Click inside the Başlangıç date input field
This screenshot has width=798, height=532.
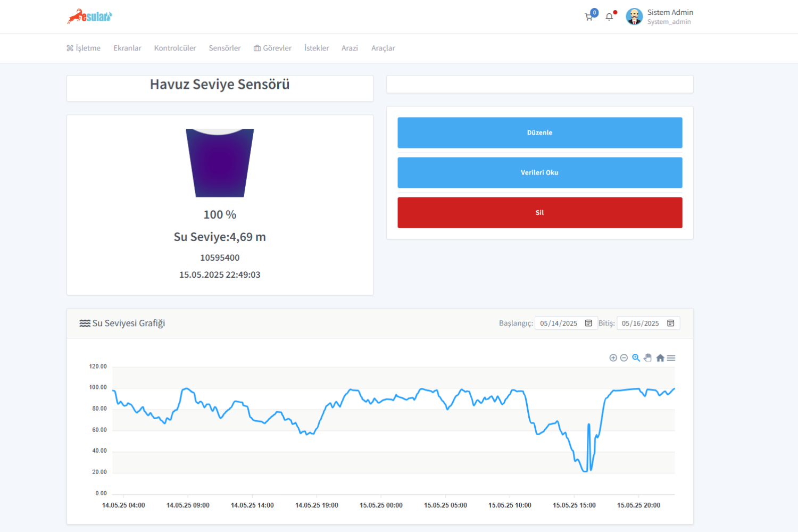click(x=560, y=323)
